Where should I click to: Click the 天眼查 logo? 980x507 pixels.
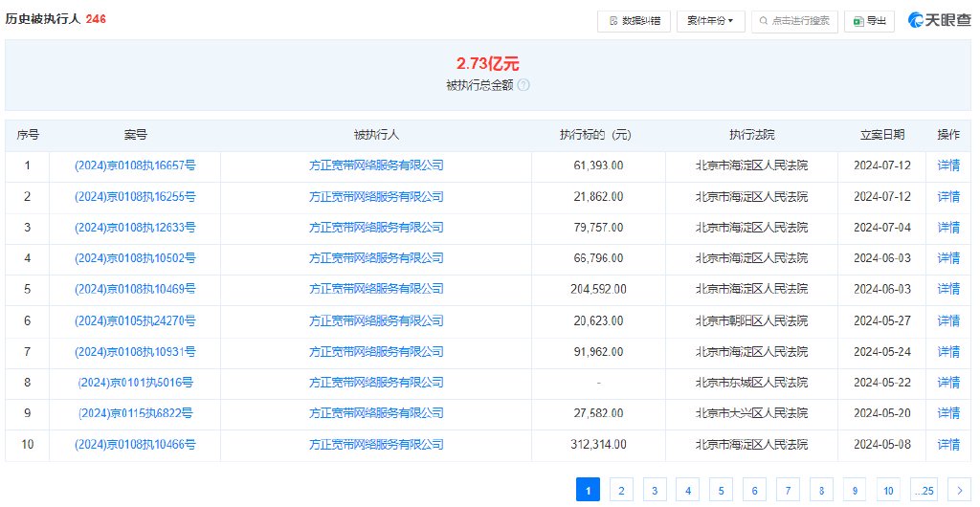point(940,20)
